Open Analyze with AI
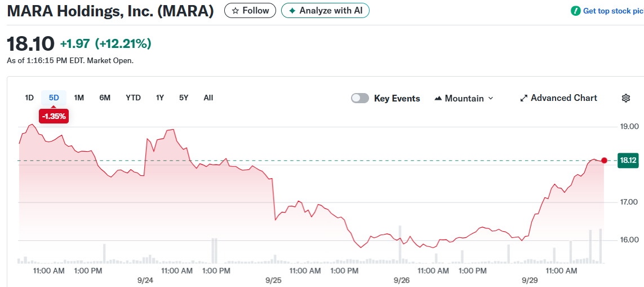The width and height of the screenshot is (644, 287). (x=325, y=11)
